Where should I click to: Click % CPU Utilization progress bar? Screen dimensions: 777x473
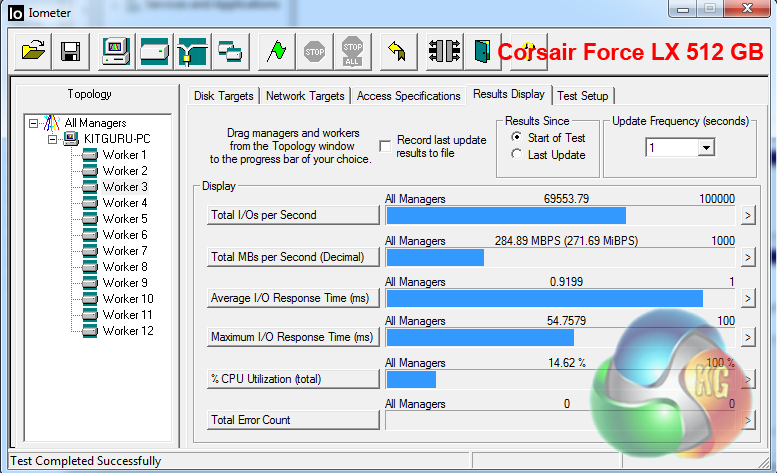point(560,379)
